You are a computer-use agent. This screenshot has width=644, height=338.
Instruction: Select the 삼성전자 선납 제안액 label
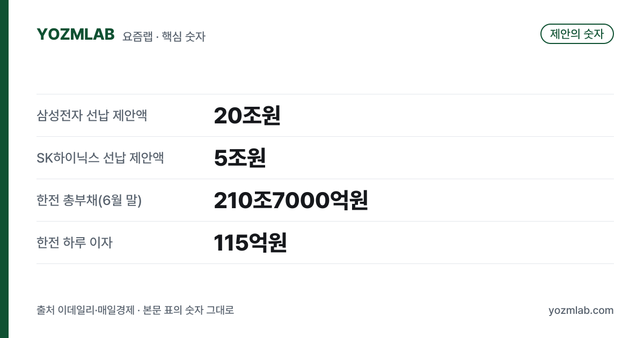[92, 115]
